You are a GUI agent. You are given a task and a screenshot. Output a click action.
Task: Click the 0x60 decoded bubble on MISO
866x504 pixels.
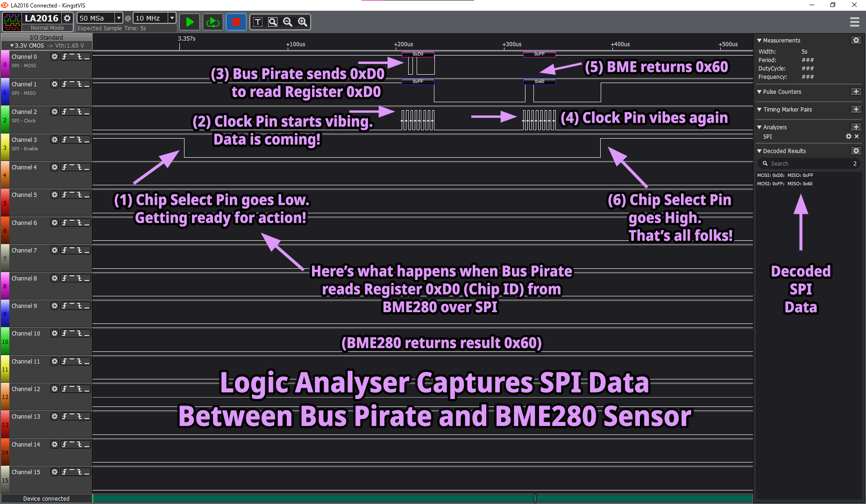pyautogui.click(x=539, y=82)
